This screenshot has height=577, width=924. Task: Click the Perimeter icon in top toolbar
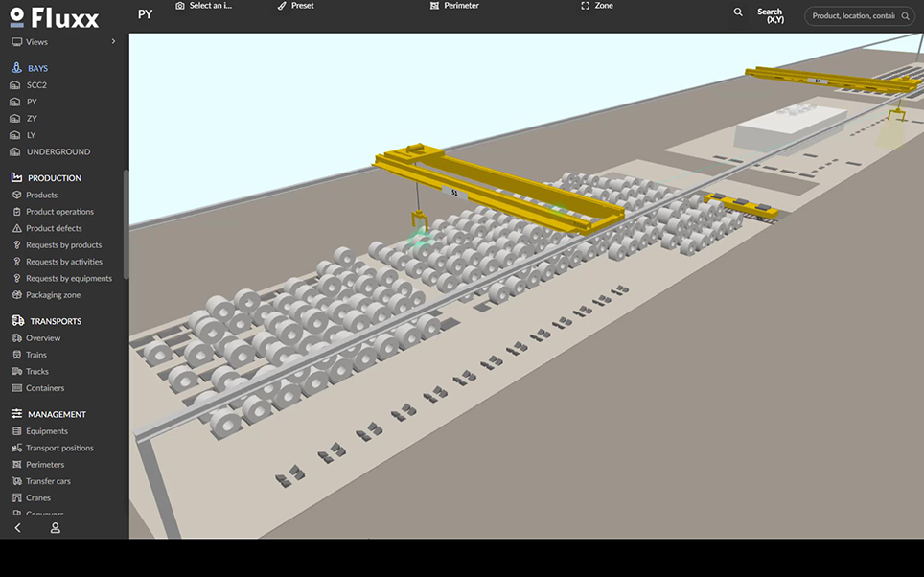[435, 6]
